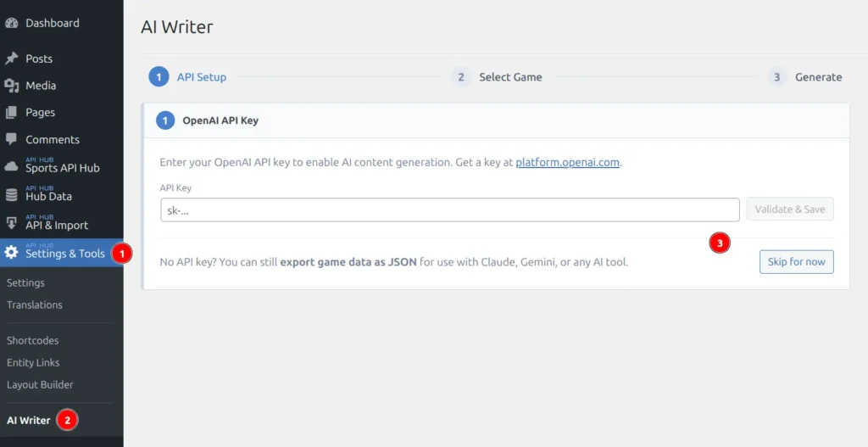Click the Pages document icon

11,113
